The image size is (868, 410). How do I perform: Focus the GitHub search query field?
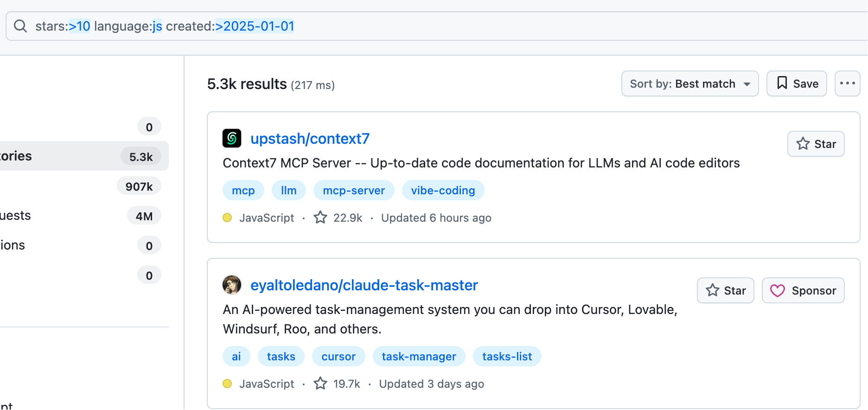(x=437, y=26)
